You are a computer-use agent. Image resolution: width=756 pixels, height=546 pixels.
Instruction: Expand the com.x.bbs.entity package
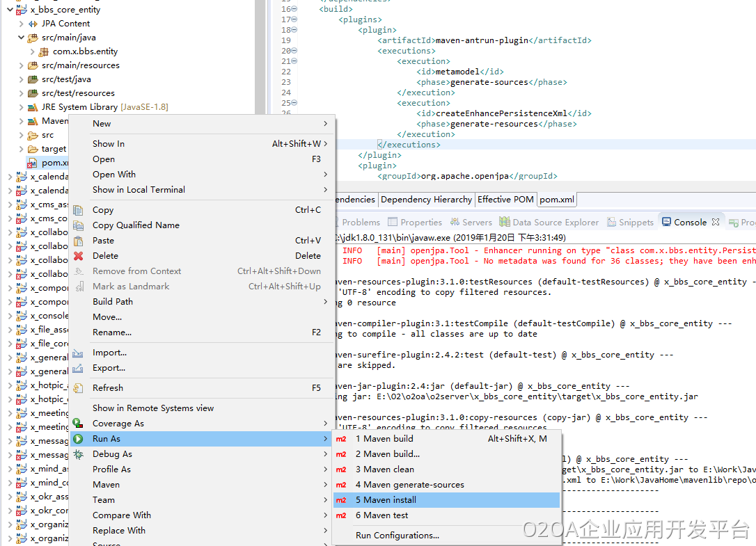[x=33, y=51]
